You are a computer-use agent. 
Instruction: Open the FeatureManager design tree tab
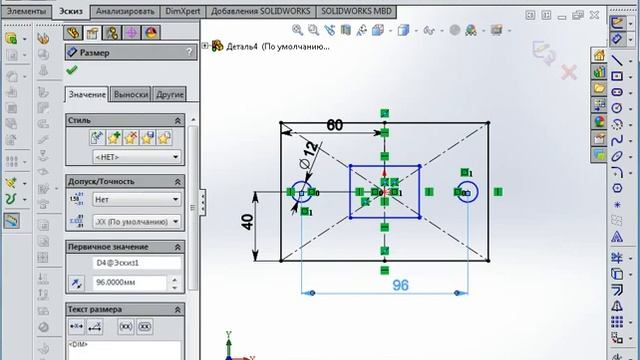coord(73,33)
